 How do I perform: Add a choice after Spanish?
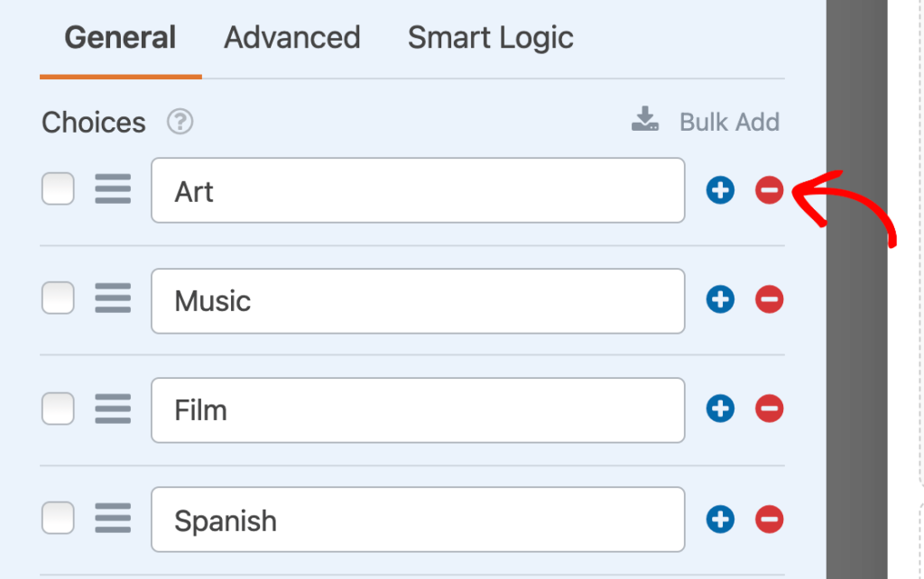tap(720, 519)
